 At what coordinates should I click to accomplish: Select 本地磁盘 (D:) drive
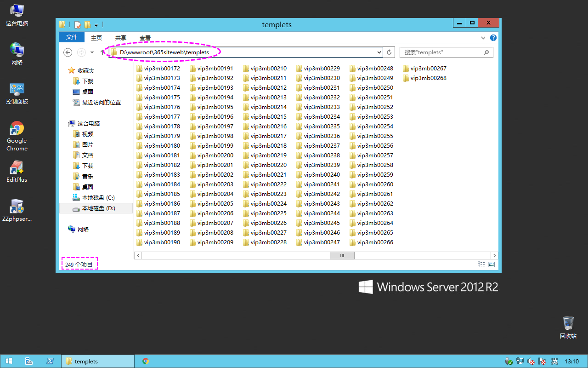(x=96, y=208)
